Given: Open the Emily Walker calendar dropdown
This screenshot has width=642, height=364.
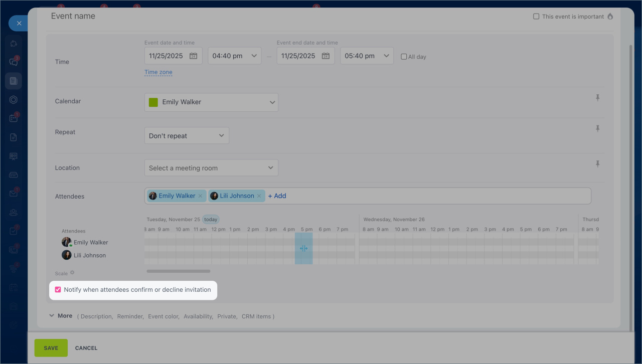Looking at the screenshot, I should point(211,102).
